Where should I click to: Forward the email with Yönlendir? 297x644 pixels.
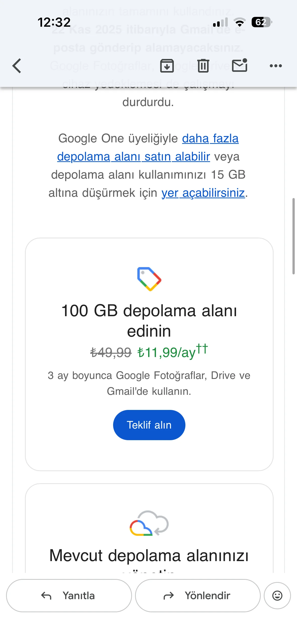(x=197, y=596)
